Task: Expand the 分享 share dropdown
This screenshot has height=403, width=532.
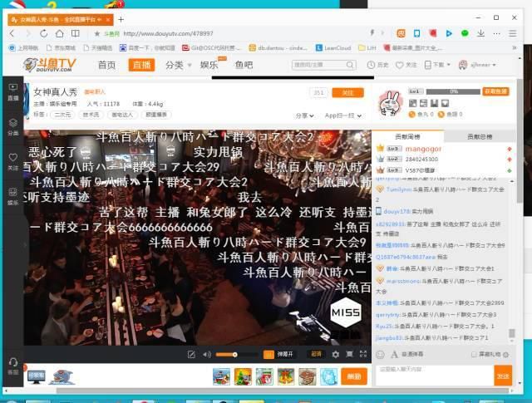Action: pyautogui.click(x=304, y=115)
